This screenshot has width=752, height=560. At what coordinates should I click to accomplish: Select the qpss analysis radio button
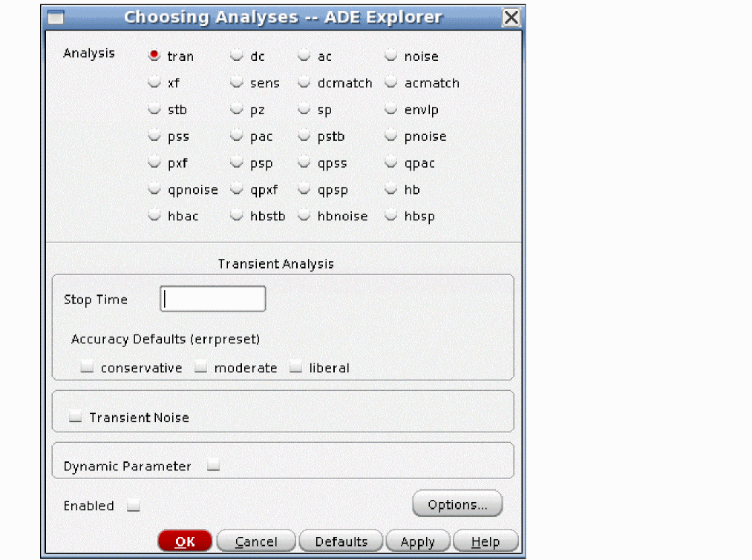(304, 163)
